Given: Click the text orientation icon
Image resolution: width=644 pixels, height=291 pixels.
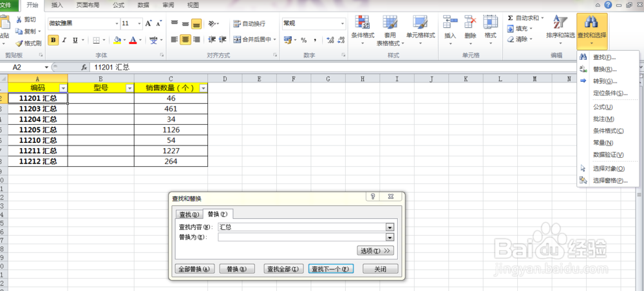Looking at the screenshot, I should click(x=211, y=24).
